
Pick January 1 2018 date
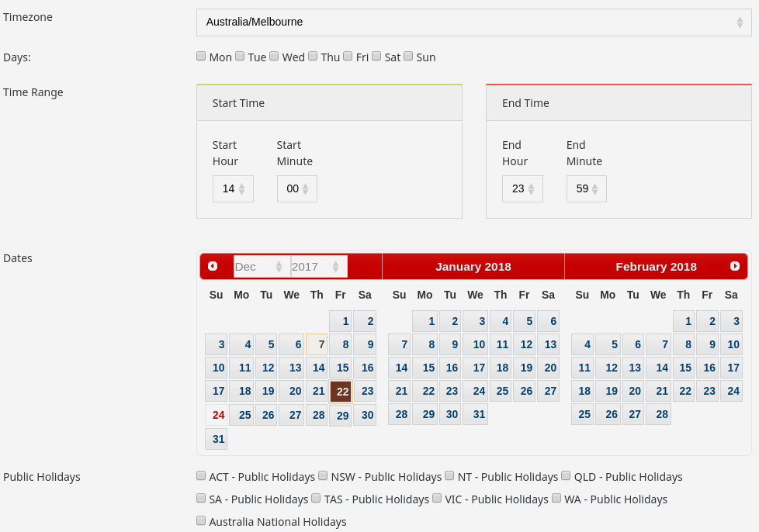point(425,321)
